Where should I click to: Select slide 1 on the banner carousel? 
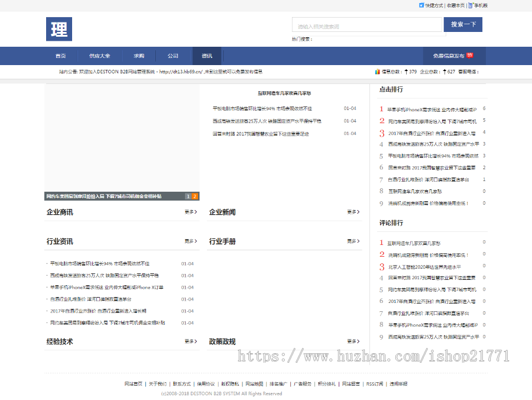tap(189, 196)
